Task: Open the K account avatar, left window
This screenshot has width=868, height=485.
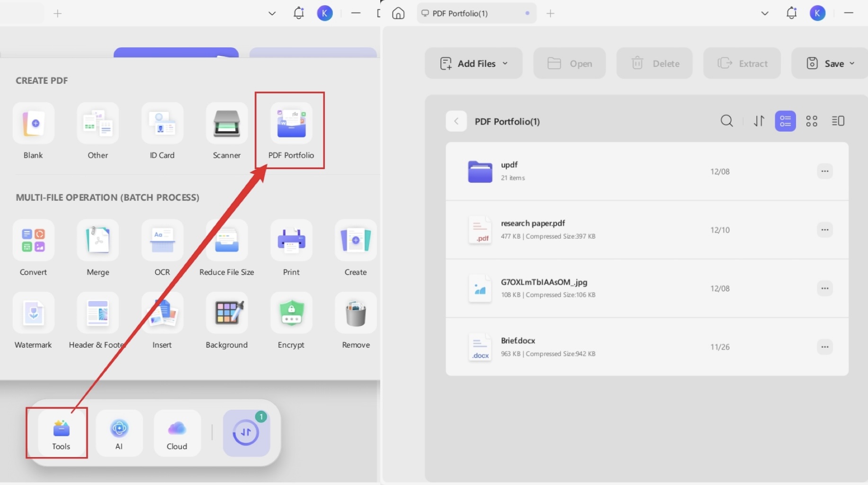Action: coord(324,13)
